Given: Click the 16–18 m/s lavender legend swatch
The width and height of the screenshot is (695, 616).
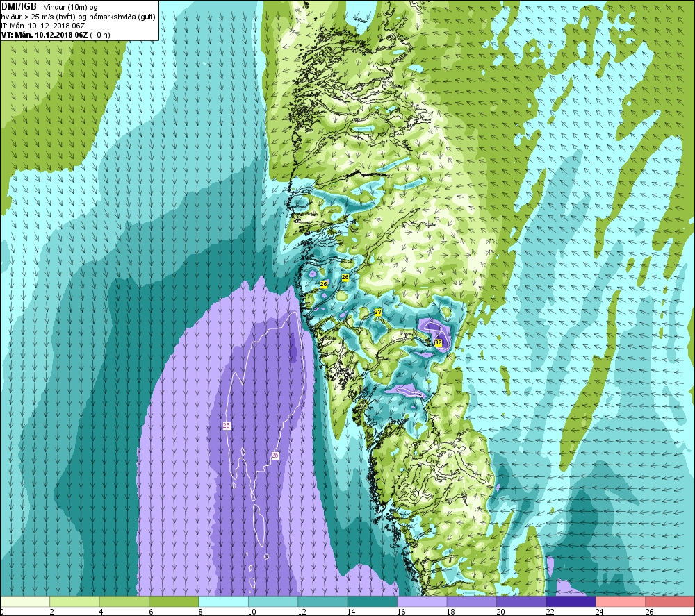Looking at the screenshot, I should (423, 601).
